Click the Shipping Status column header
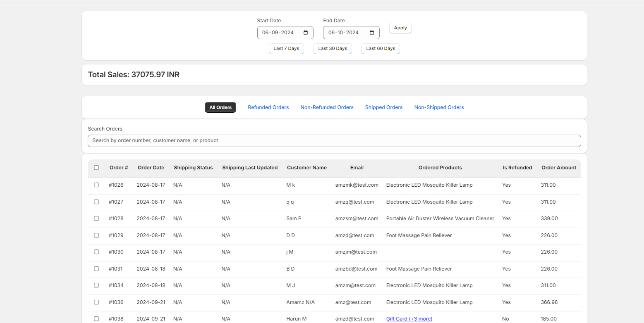Image resolution: width=644 pixels, height=323 pixels. tap(193, 168)
